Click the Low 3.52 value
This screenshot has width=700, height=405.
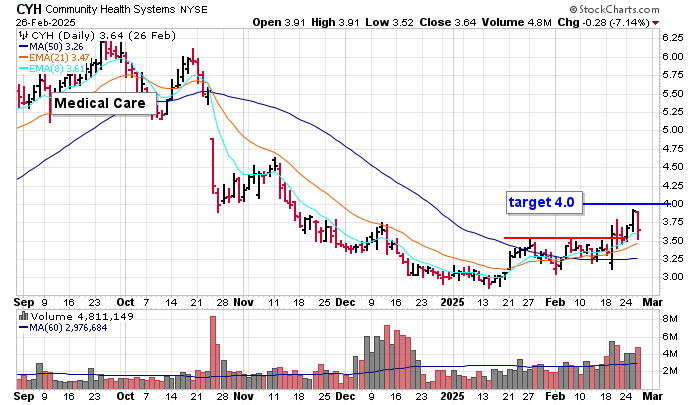pyautogui.click(x=389, y=22)
